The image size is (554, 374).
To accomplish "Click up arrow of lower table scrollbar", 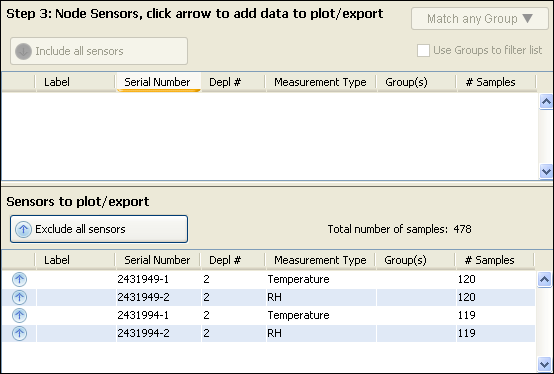I will (x=544, y=280).
